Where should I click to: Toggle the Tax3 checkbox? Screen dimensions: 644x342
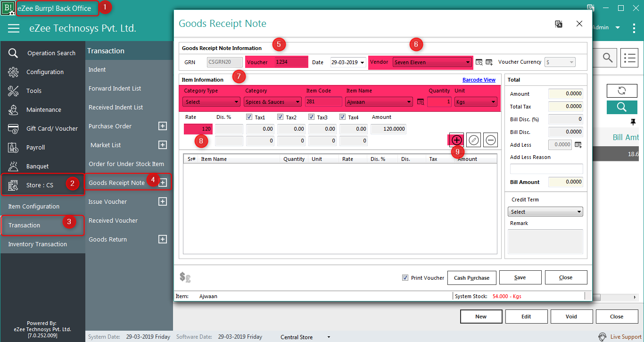pos(311,117)
